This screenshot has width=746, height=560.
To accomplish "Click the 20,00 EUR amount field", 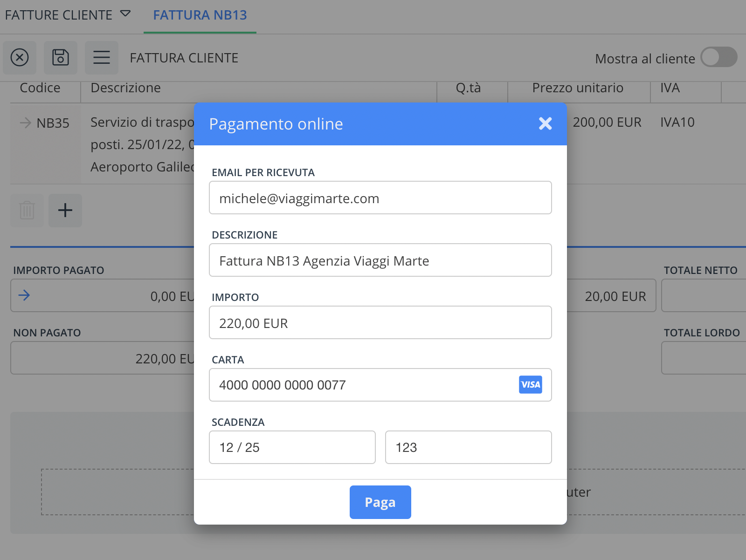I will (x=611, y=295).
